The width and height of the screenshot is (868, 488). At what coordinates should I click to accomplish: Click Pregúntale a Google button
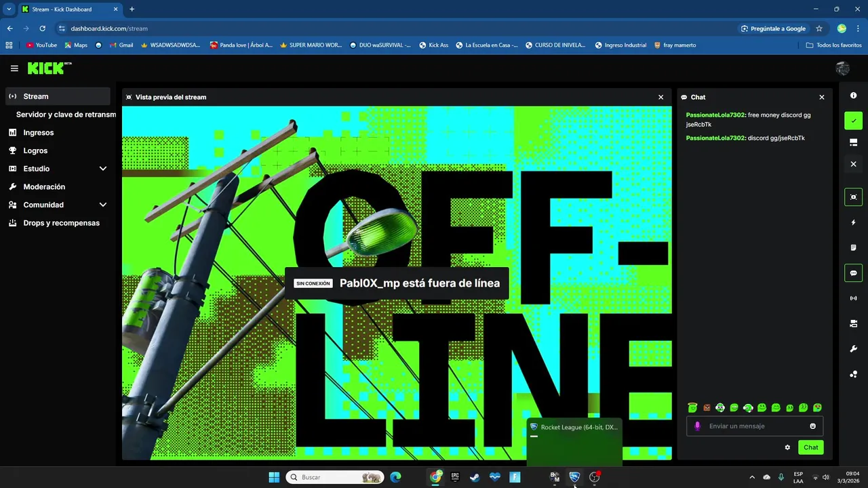[773, 28]
